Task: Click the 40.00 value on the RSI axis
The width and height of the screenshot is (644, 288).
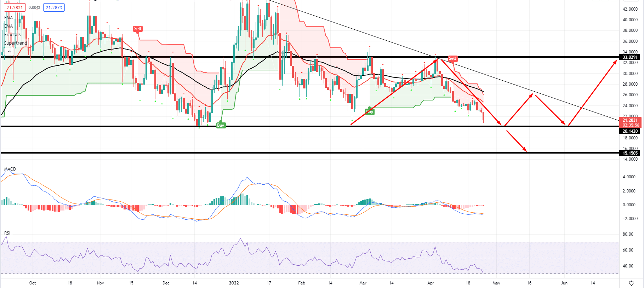Action: point(628,266)
